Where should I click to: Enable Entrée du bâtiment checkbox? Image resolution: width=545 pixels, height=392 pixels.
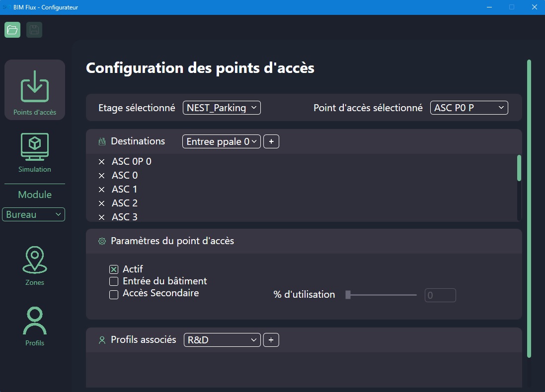pos(114,282)
